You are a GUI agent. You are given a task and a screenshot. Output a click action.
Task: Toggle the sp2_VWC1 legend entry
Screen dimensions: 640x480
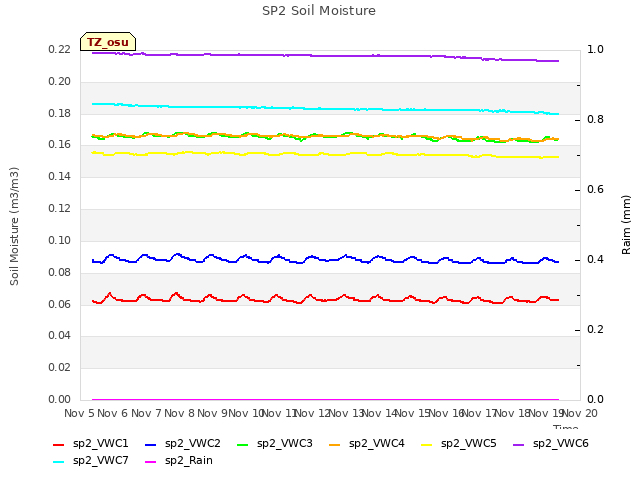91,444
